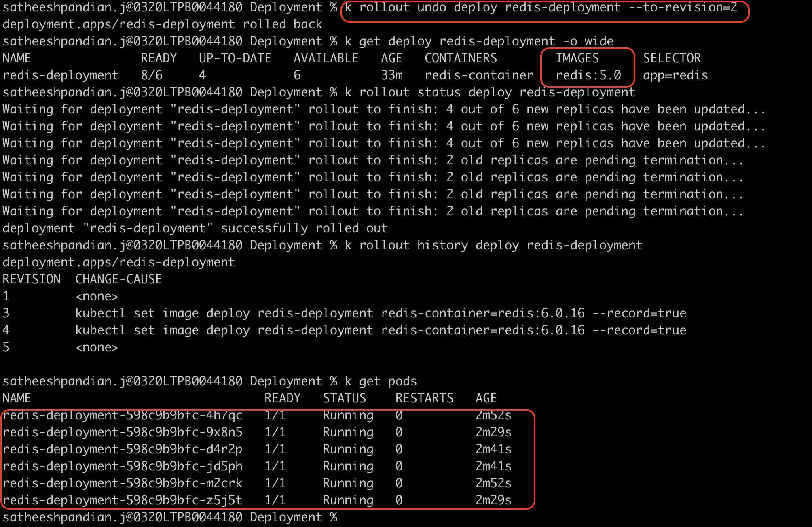Click pod redis-deployment-598c9b9bfc-m2crk

122,483
